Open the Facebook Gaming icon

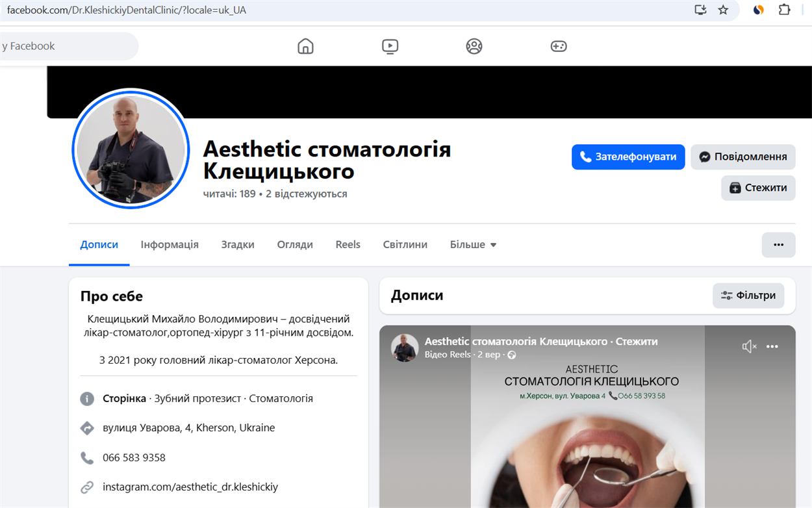pyautogui.click(x=559, y=46)
